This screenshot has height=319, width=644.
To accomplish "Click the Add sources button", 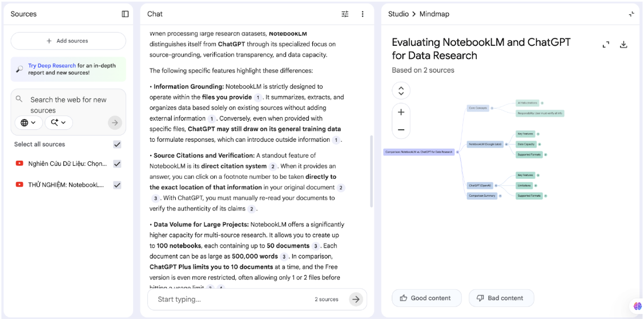I will (68, 41).
